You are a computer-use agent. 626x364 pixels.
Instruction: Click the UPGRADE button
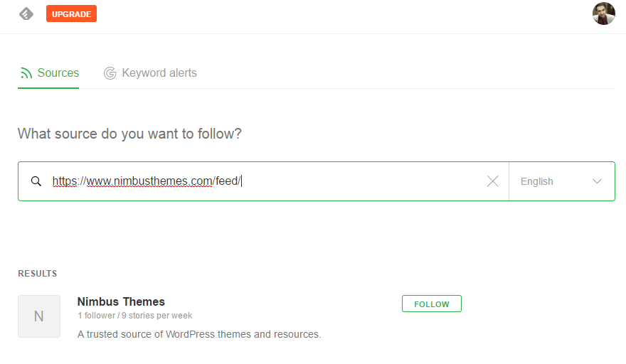[71, 14]
